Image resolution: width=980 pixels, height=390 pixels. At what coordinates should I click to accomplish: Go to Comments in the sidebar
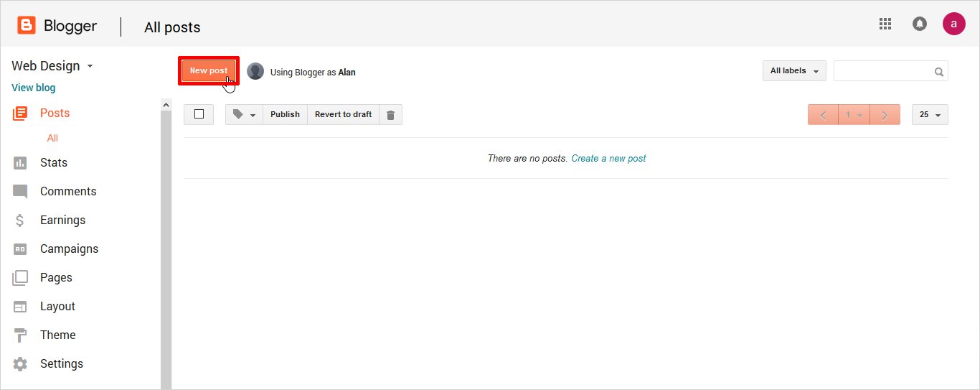point(68,191)
